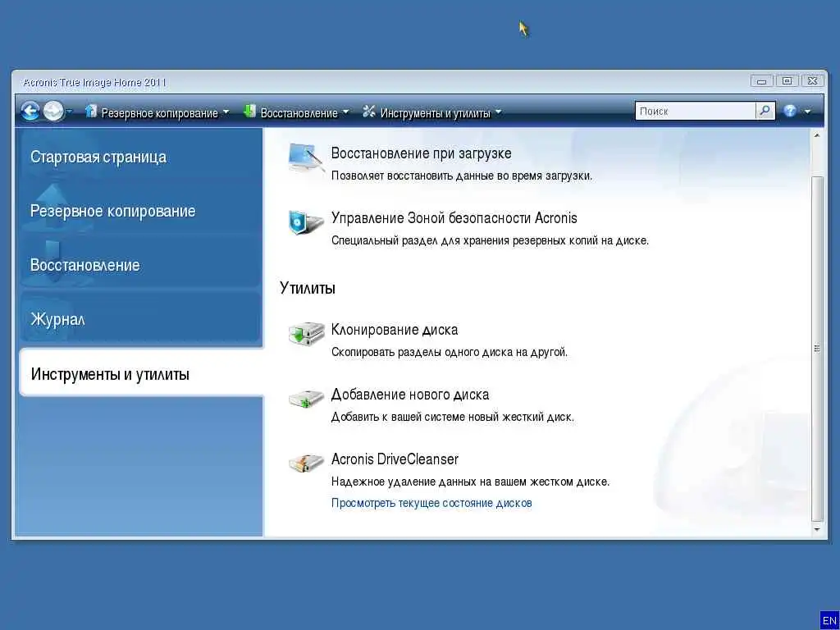Minimize the Acronis True Image window
Viewport: 840px width, 630px height.
[761, 81]
